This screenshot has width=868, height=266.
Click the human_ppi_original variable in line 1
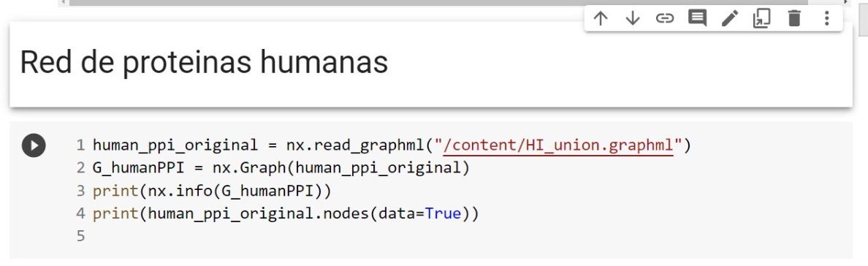tap(175, 145)
